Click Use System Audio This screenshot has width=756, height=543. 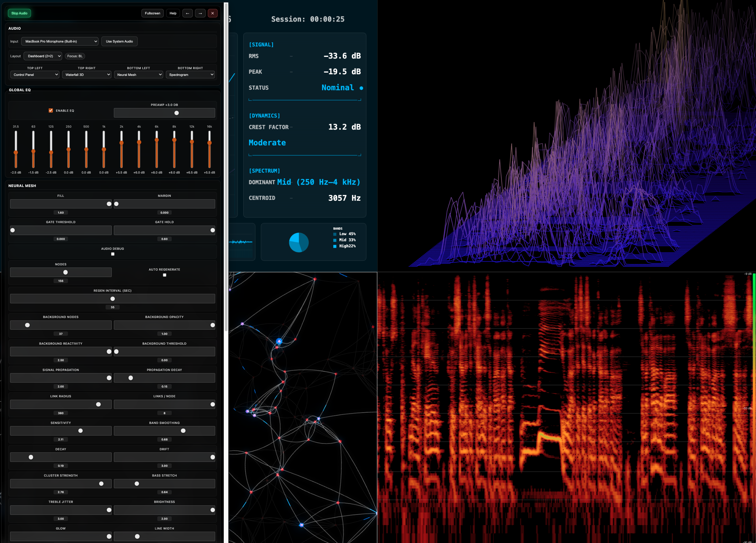[x=119, y=41]
